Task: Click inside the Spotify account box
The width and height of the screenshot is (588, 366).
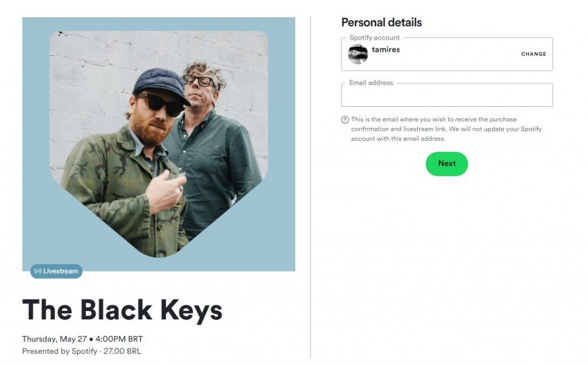Action: click(447, 54)
